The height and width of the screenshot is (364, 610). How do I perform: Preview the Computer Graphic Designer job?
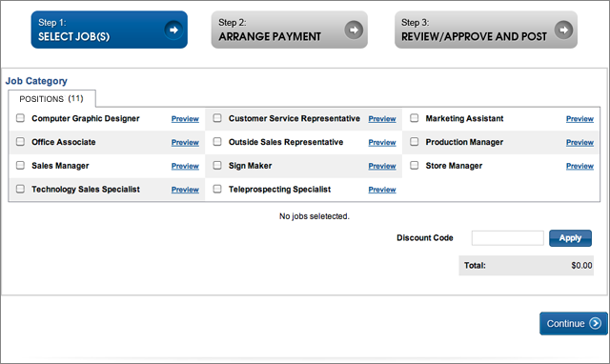[x=185, y=119]
